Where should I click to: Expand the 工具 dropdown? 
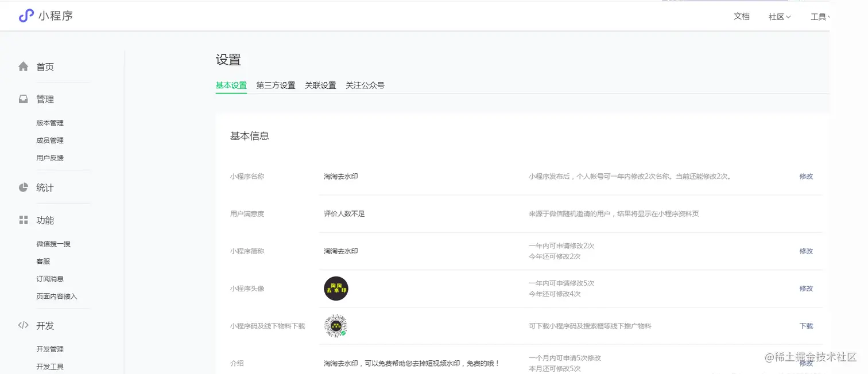[x=820, y=17]
